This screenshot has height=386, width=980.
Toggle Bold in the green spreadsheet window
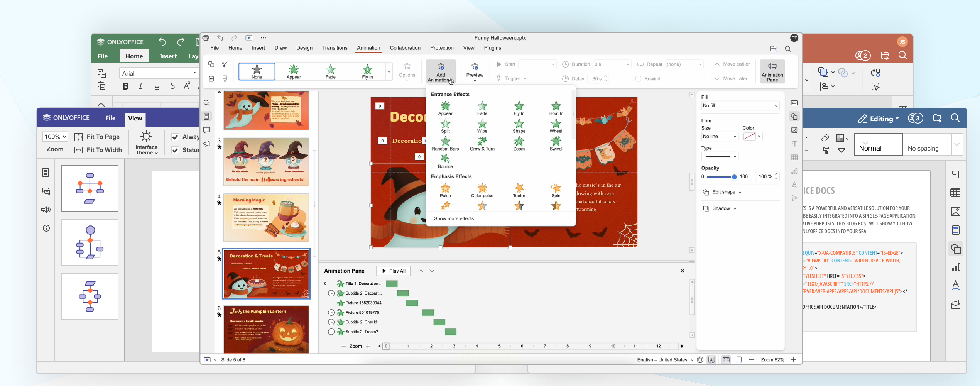coord(125,86)
